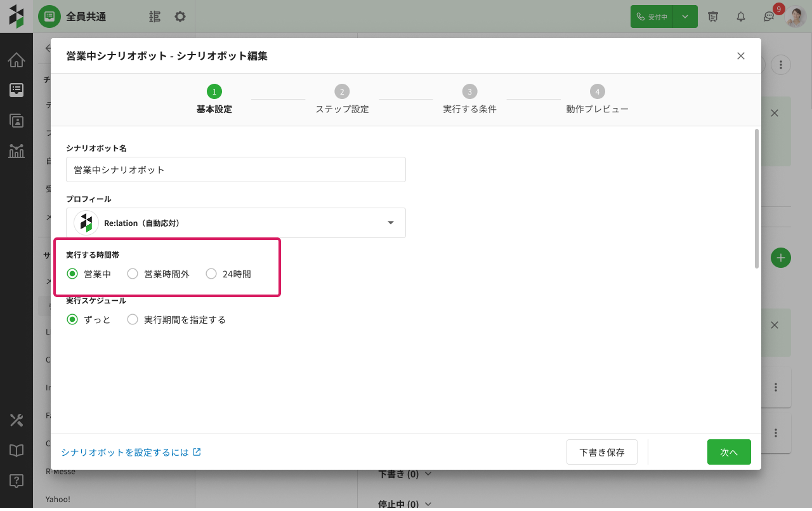The width and height of the screenshot is (812, 511).
Task: Click the 下書き保存 button
Action: [602, 452]
